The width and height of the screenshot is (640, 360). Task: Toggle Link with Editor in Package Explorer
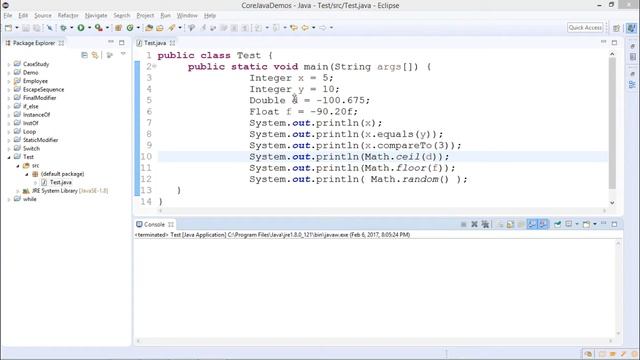pyautogui.click(x=95, y=55)
